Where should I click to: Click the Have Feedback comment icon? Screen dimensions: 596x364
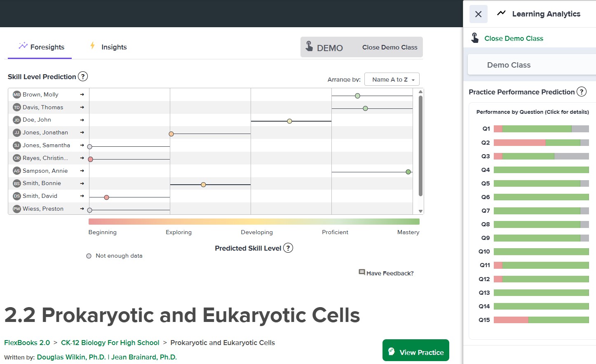tap(362, 272)
